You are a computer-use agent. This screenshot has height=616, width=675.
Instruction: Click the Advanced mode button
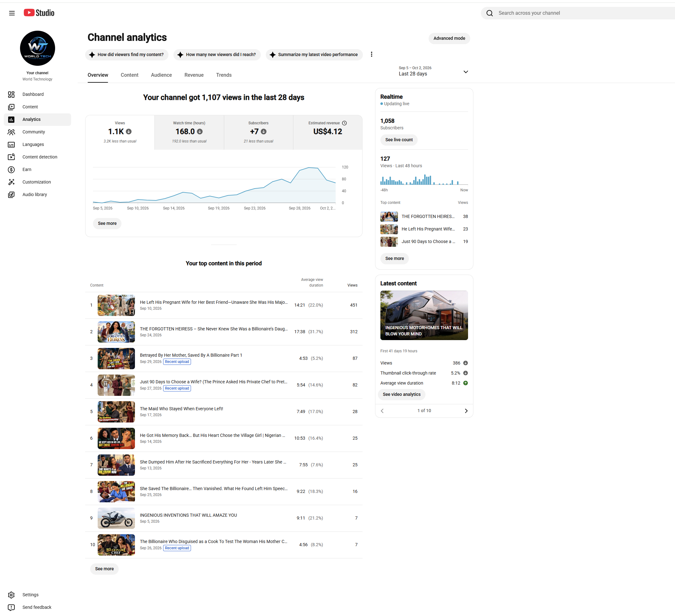(449, 38)
